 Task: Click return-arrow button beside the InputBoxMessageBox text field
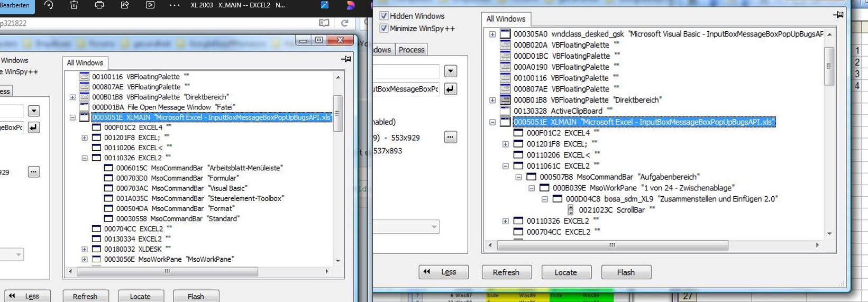450,89
